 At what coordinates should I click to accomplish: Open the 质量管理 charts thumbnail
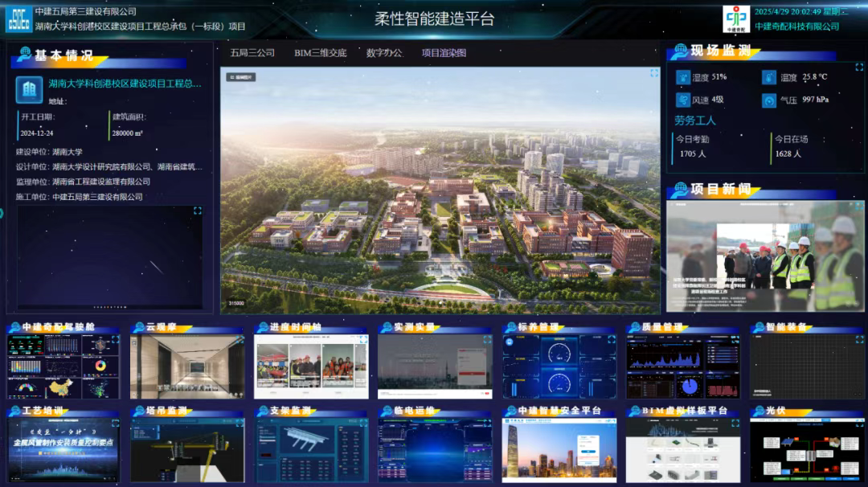(683, 366)
